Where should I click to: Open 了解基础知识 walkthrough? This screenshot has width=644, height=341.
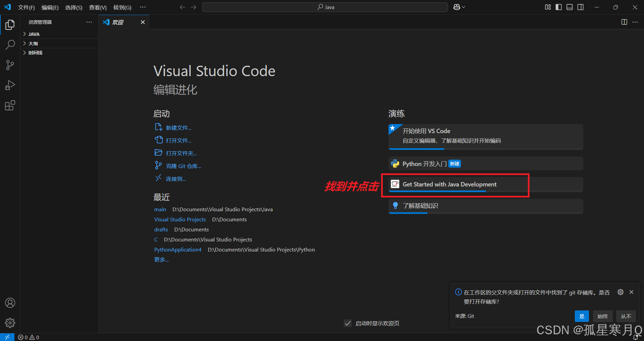pos(486,206)
